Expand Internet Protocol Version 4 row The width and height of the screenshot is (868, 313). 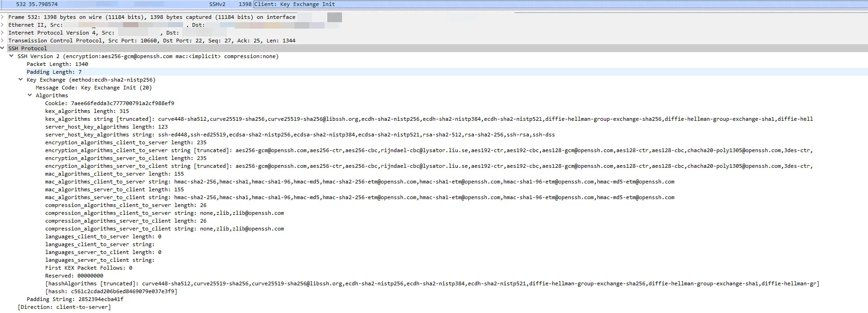point(2,33)
